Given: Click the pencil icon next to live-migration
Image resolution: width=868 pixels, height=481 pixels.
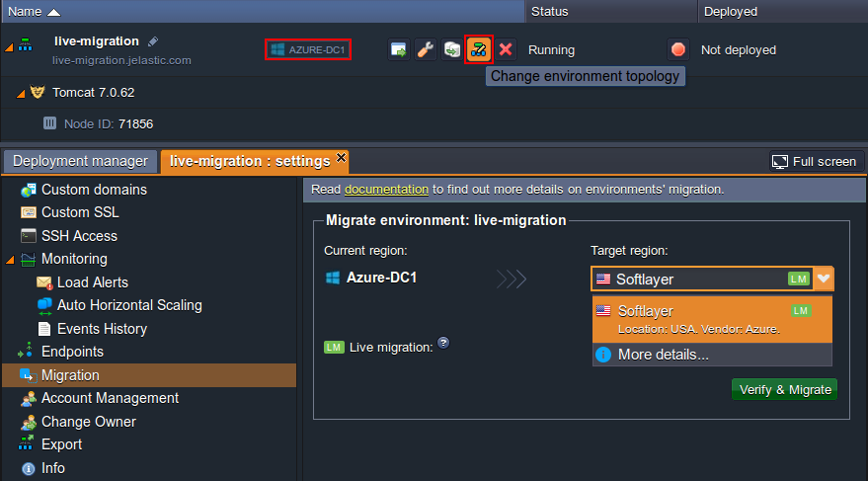Looking at the screenshot, I should [x=153, y=41].
